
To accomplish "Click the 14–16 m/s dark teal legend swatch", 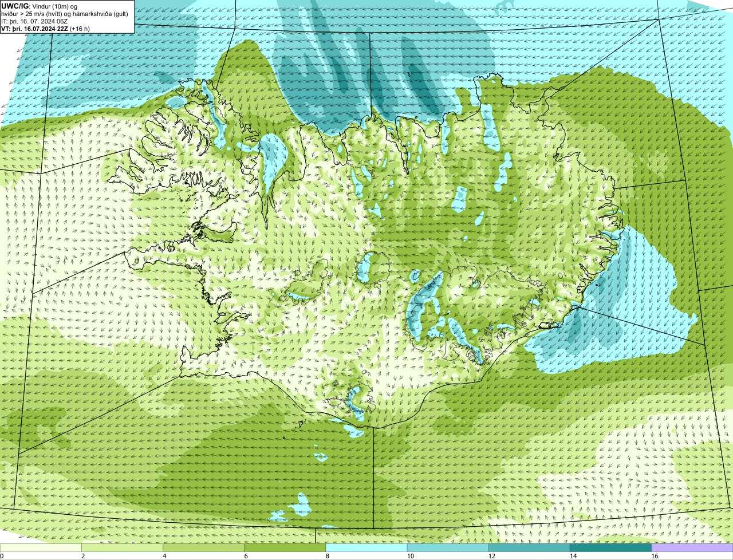I will pos(610,547).
